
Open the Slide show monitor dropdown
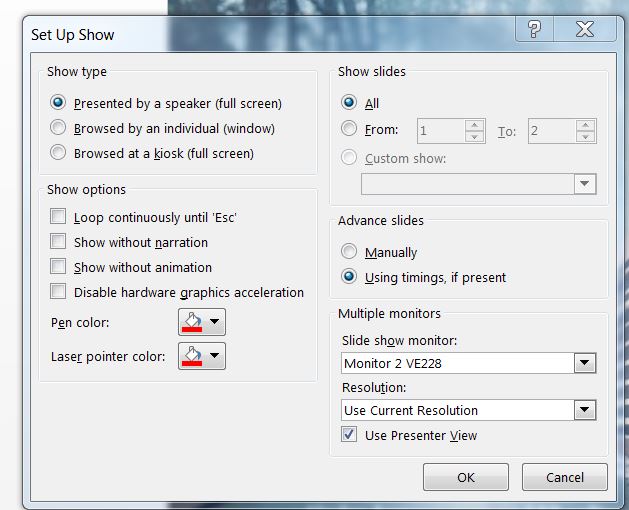pyautogui.click(x=584, y=363)
